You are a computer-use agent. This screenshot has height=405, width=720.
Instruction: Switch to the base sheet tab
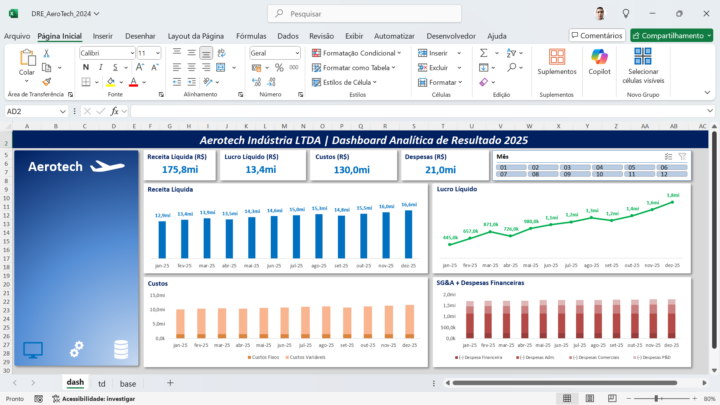[128, 383]
